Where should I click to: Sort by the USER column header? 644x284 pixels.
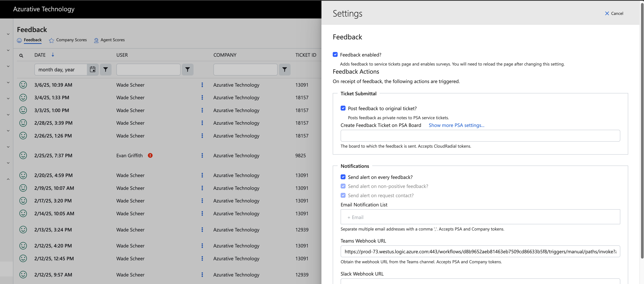tap(122, 55)
